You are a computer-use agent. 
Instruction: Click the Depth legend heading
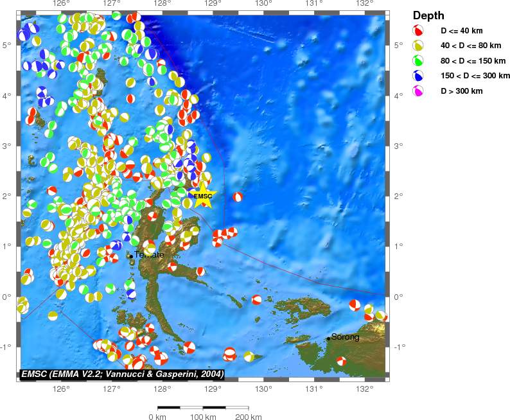pos(428,15)
